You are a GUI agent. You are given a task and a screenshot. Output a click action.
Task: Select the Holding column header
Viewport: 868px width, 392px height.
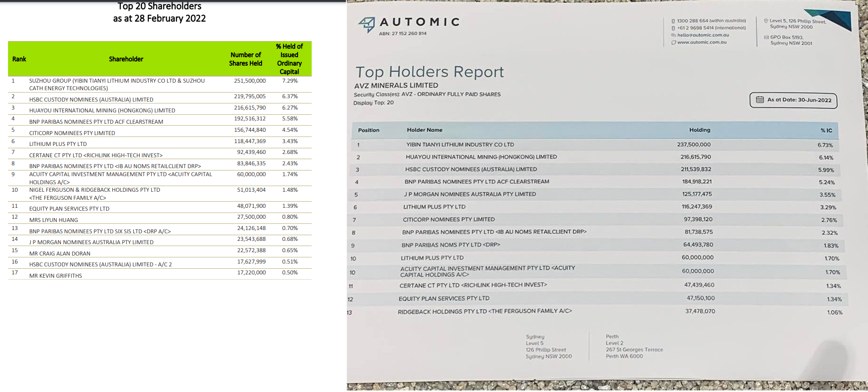coord(699,130)
